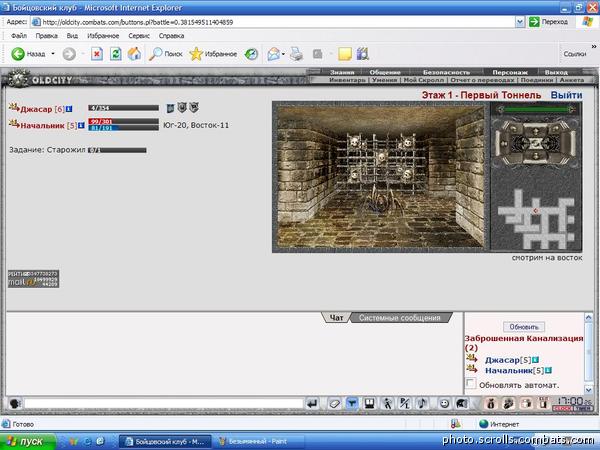Enable the Обновлять автомат. checkbox

coord(471,383)
